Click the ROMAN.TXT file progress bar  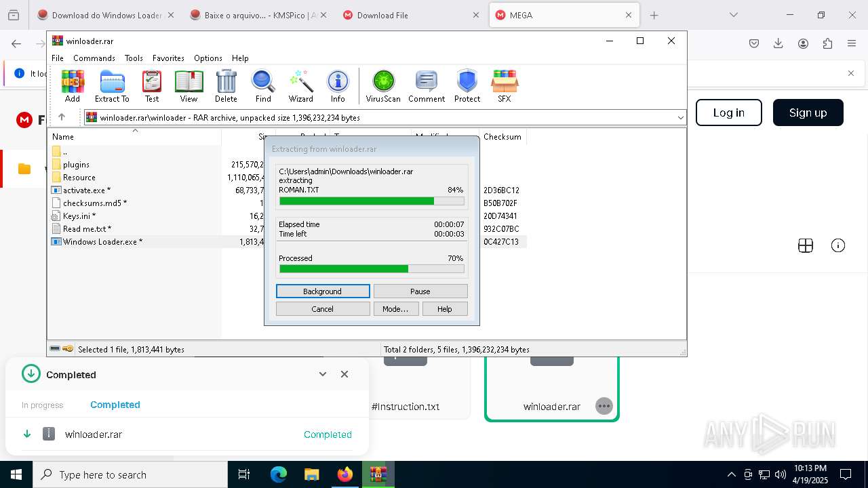[372, 201]
